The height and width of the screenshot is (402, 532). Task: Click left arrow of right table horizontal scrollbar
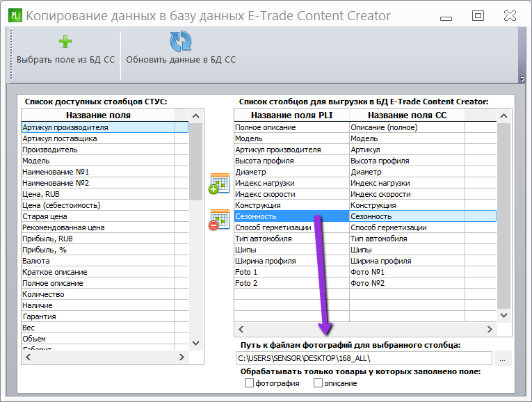(241, 329)
